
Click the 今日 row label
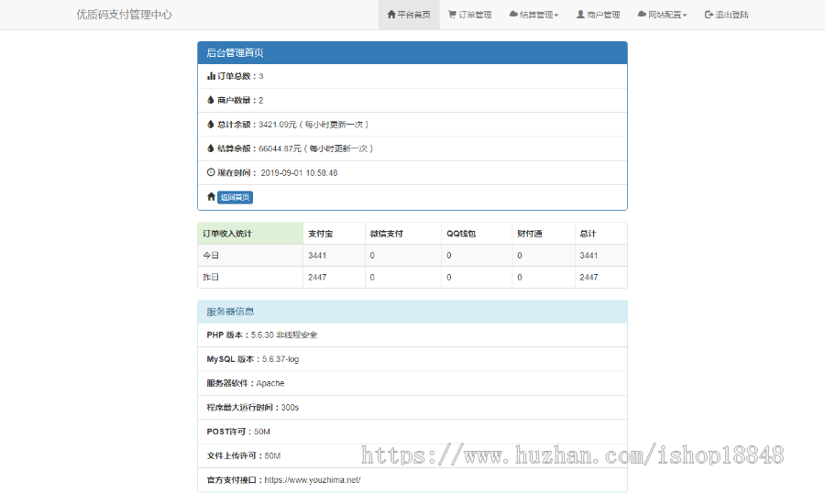(211, 255)
